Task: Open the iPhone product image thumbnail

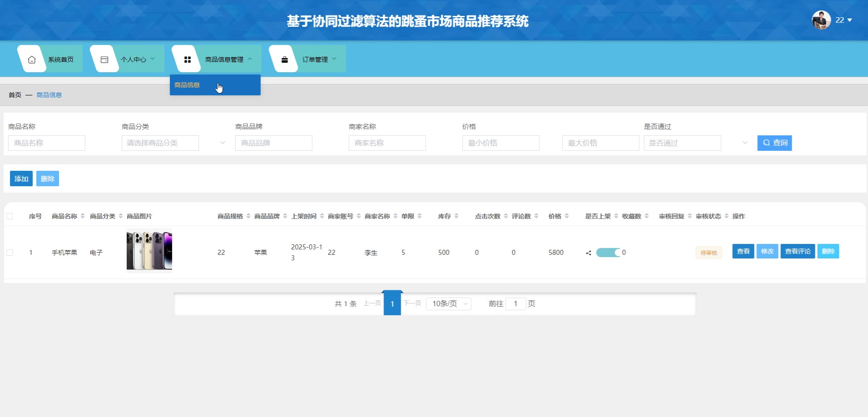Action: coord(149,251)
